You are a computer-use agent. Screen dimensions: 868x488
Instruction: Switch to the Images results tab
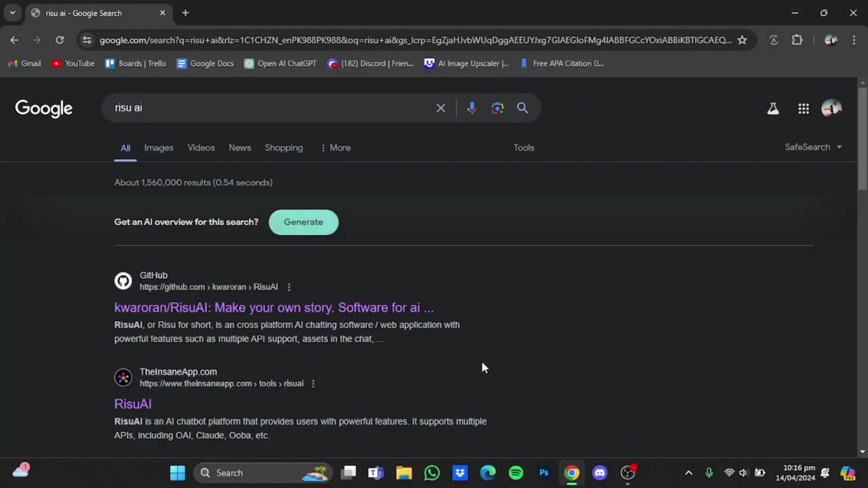[x=159, y=148]
